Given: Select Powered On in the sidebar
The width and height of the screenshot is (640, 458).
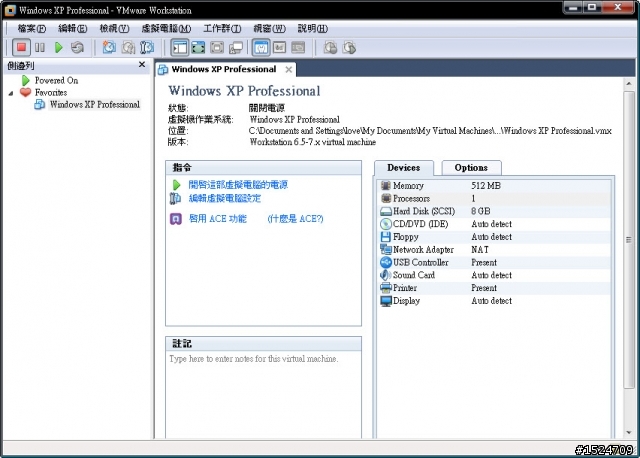Looking at the screenshot, I should pos(56,80).
